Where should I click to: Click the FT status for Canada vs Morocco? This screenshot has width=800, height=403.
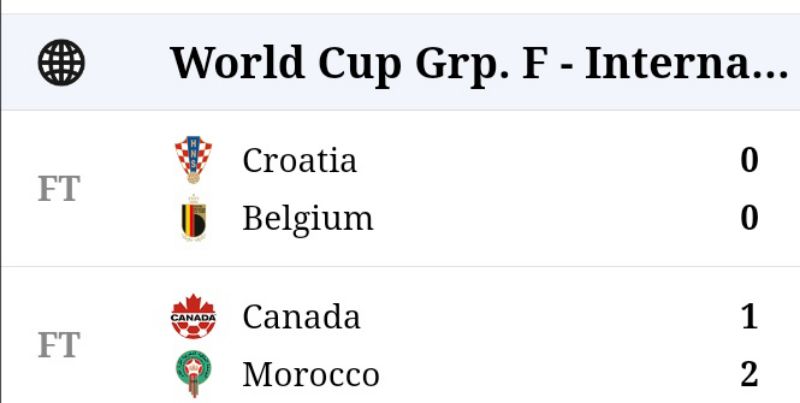coord(59,346)
